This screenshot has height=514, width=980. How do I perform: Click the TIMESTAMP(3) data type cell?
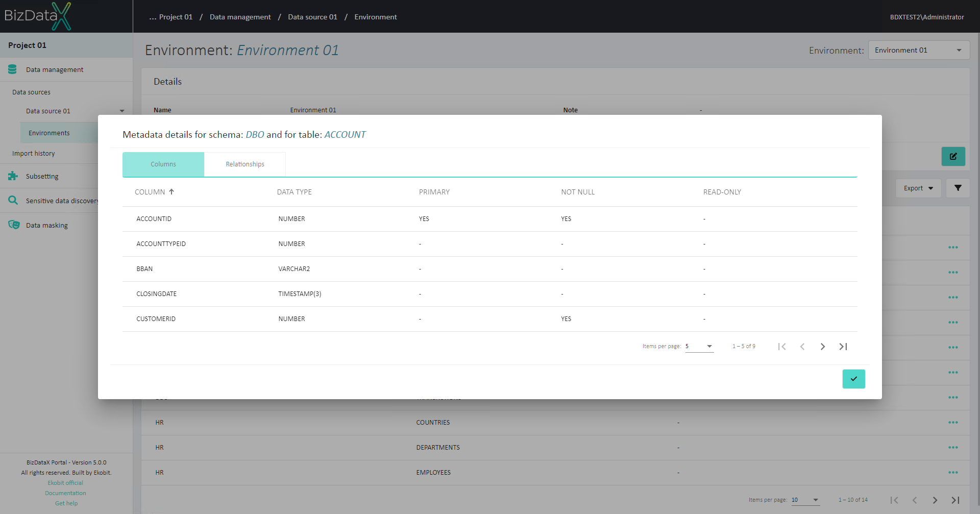tap(300, 294)
